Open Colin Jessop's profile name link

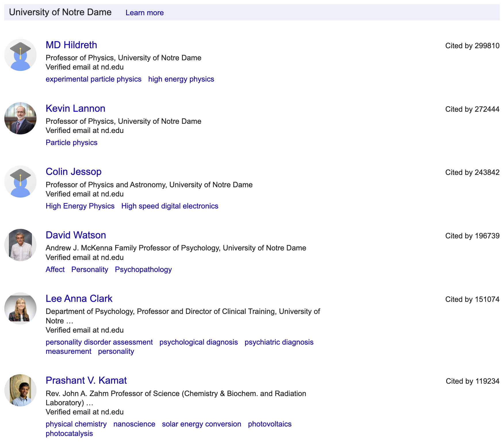coord(74,172)
